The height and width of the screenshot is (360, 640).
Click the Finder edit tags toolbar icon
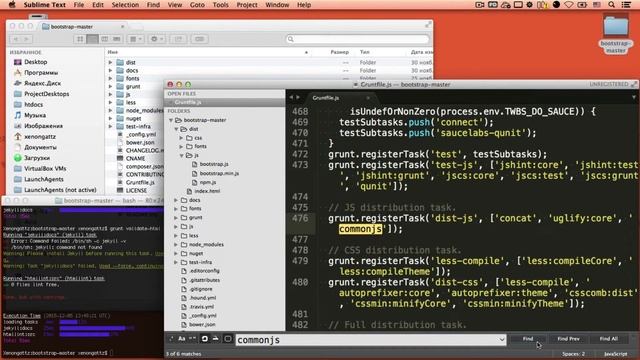199,39
